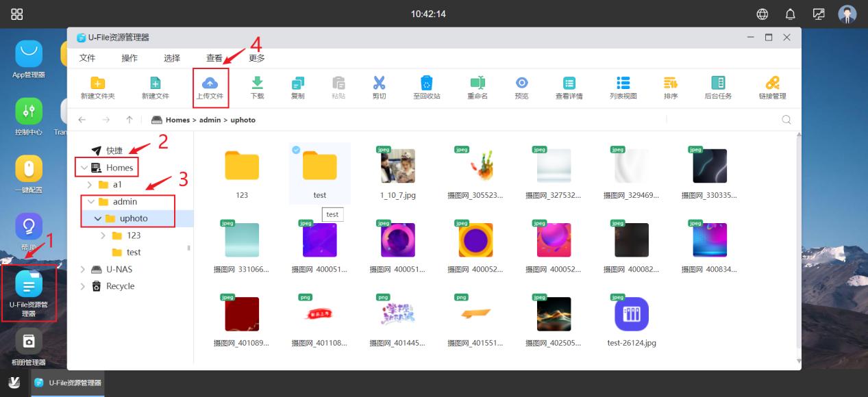868x397 pixels.
Task: Expand the U-NAS tree node
Action: pos(82,269)
